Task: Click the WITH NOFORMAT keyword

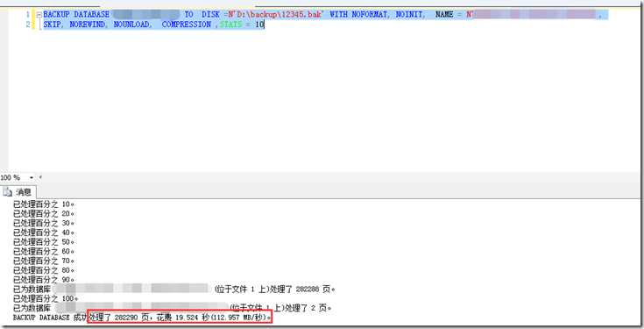Action: pos(358,14)
